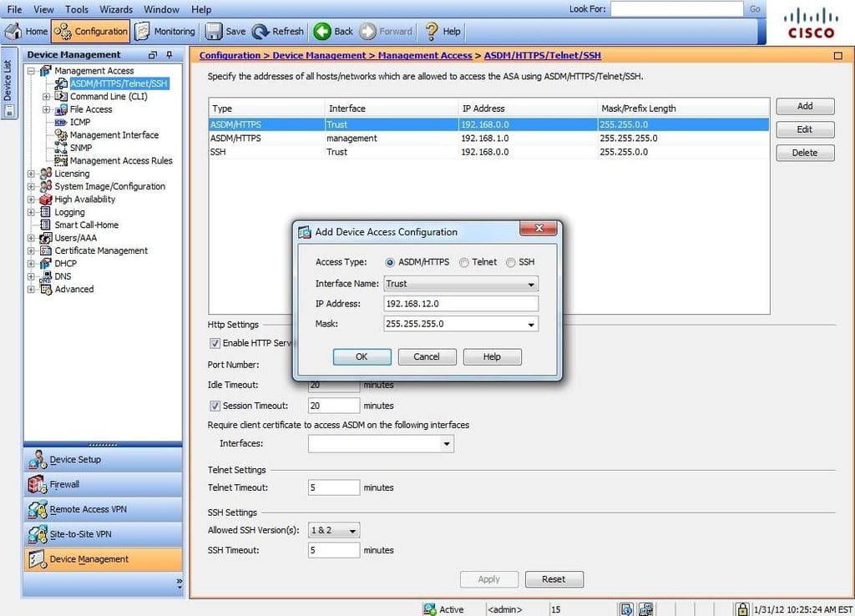Click the lock icon in status bar
855x616 pixels.
pyautogui.click(x=742, y=609)
